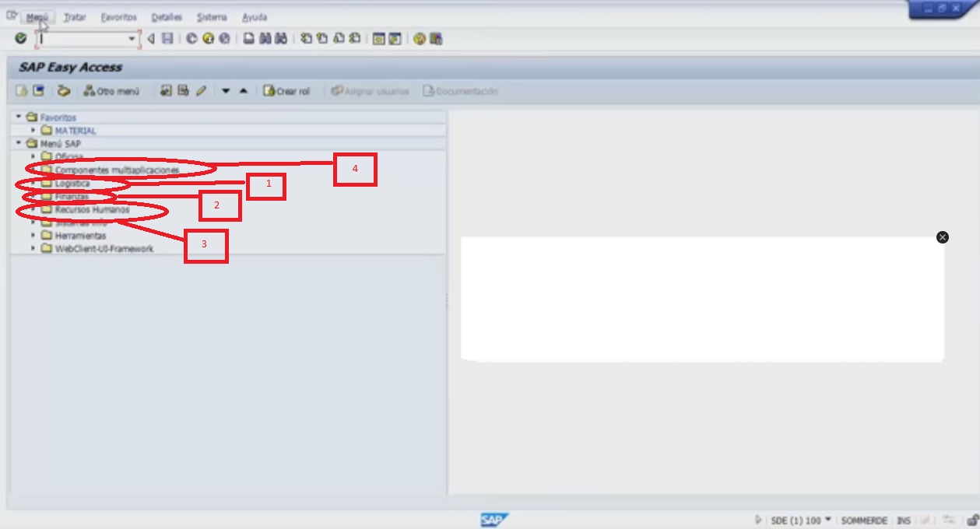Viewport: 980px width, 529px height.
Task: Open the command field dropdown arrow
Action: click(x=132, y=37)
